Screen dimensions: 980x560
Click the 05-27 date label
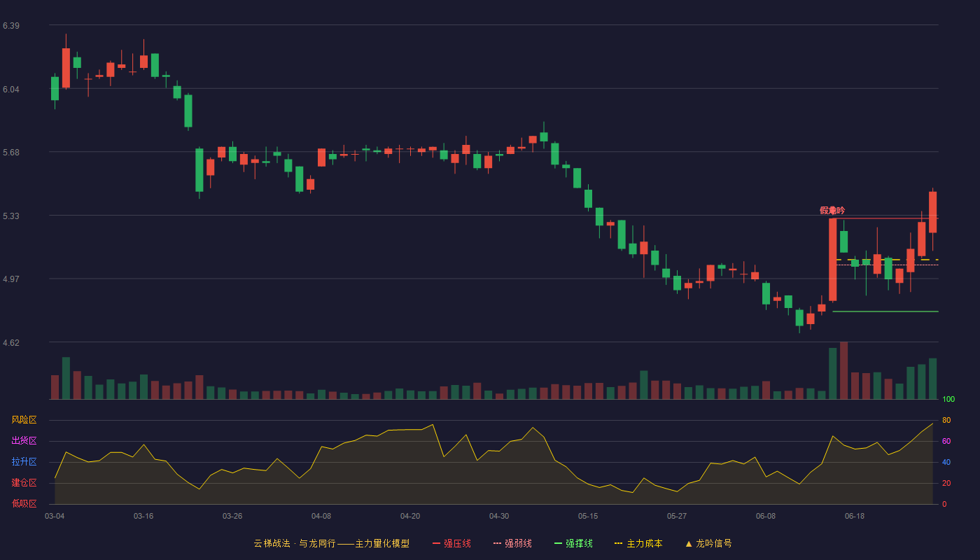point(677,516)
